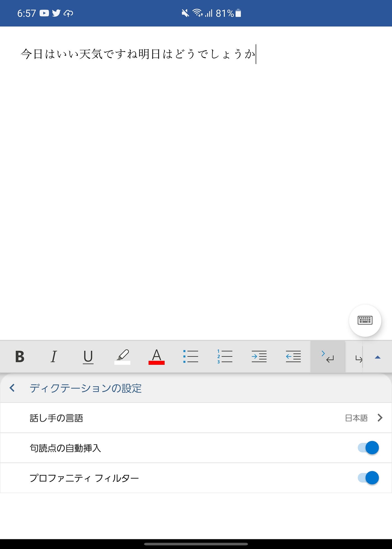This screenshot has width=392, height=549.
Task: Underline the selected text
Action: click(88, 357)
